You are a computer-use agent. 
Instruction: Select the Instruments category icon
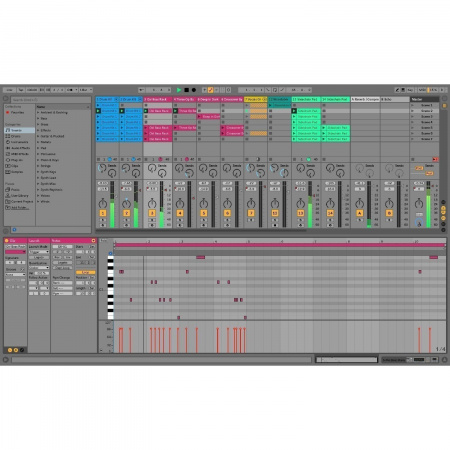[x=8, y=142]
